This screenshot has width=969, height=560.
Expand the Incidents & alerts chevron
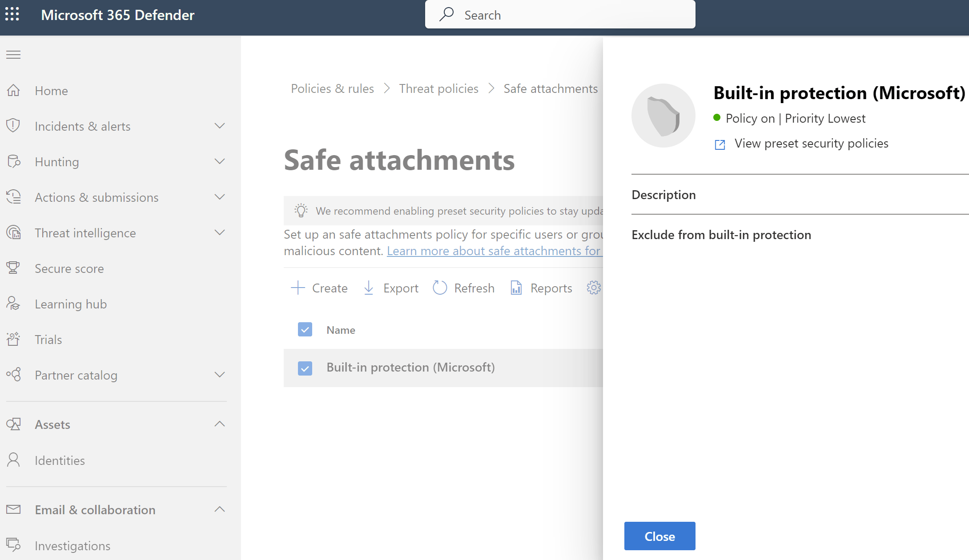tap(220, 126)
